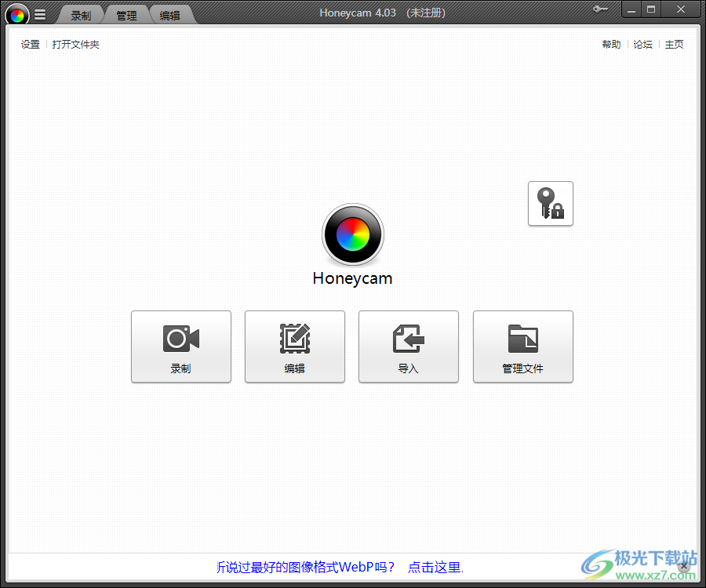Screen dimensions: 706x588
Task: Open 管理文件 manage files button
Action: [x=522, y=347]
